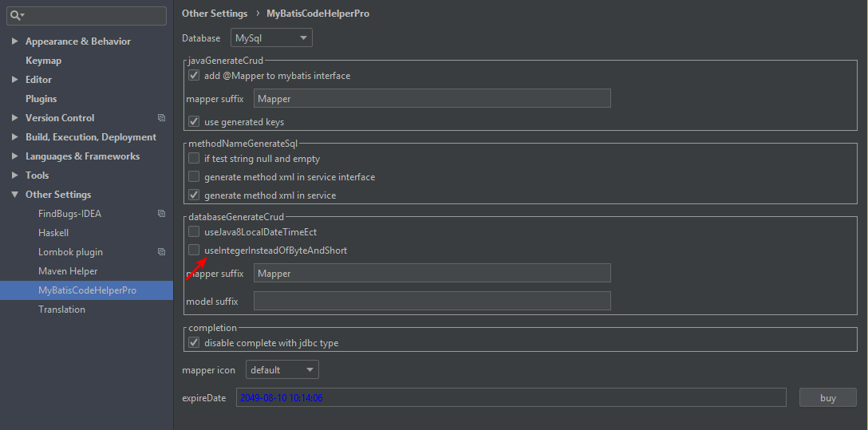Click the expireDate field
Screen dimensions: 868x430
511,397
